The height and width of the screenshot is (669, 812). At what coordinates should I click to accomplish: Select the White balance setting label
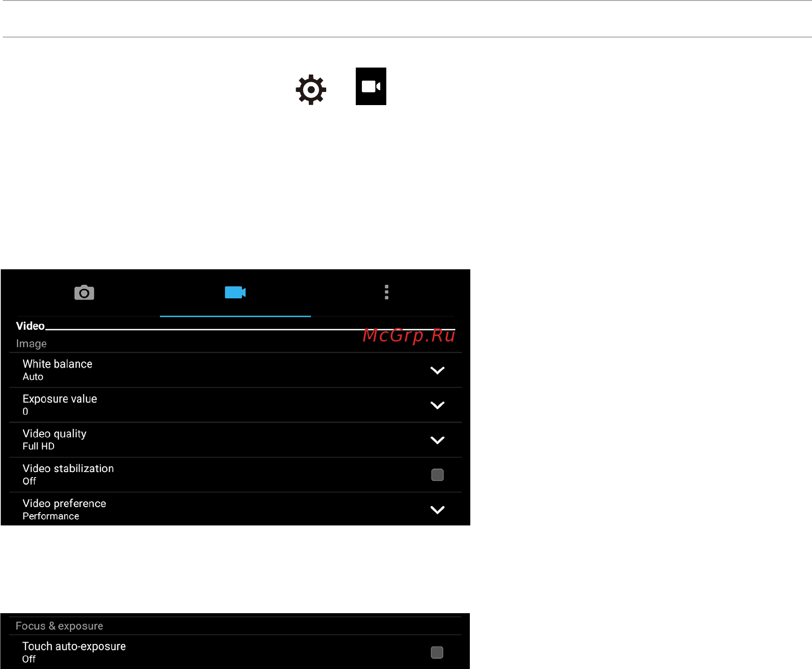coord(57,364)
